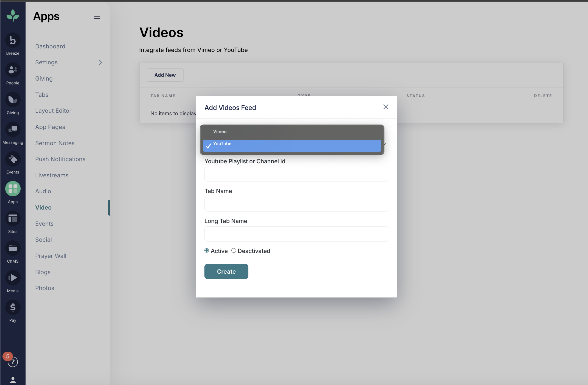Screen dimensions: 588x385
Task: Click the Add New button
Action: click(165, 75)
